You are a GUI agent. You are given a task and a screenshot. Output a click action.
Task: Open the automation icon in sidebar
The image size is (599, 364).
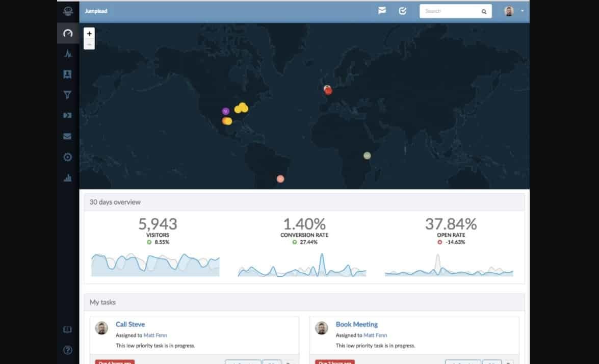[67, 116]
